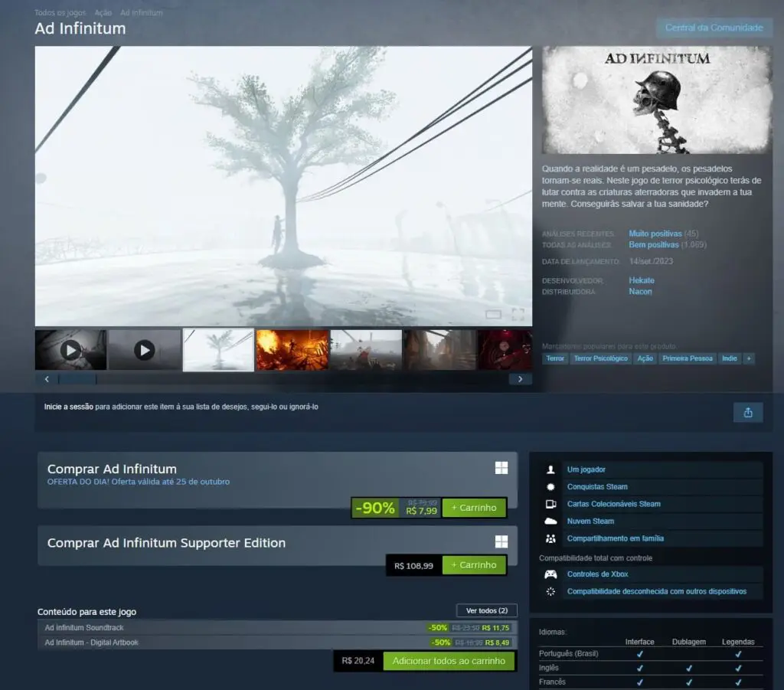
Task: Click the Xbox controller icon
Action: click(x=550, y=574)
